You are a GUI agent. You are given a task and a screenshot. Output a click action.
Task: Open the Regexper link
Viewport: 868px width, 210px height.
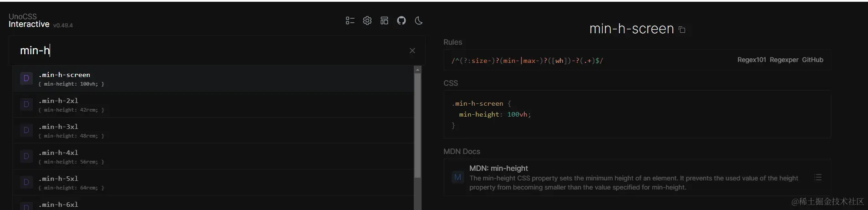784,60
